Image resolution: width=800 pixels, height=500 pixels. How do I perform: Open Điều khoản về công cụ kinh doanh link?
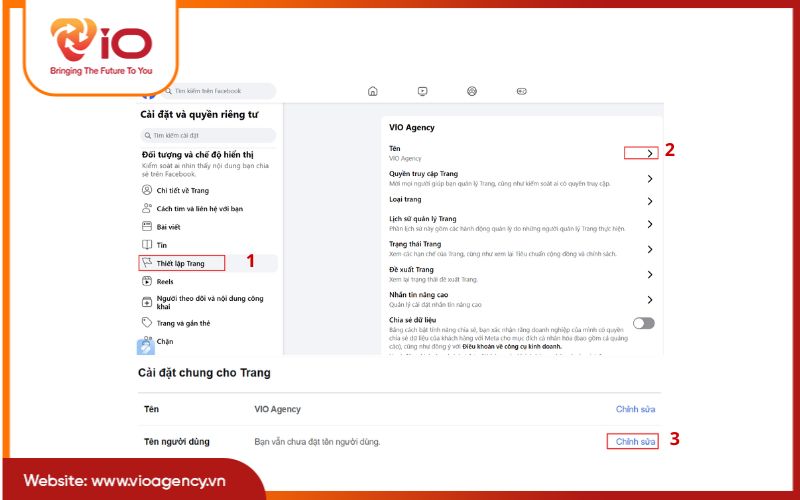(512, 346)
